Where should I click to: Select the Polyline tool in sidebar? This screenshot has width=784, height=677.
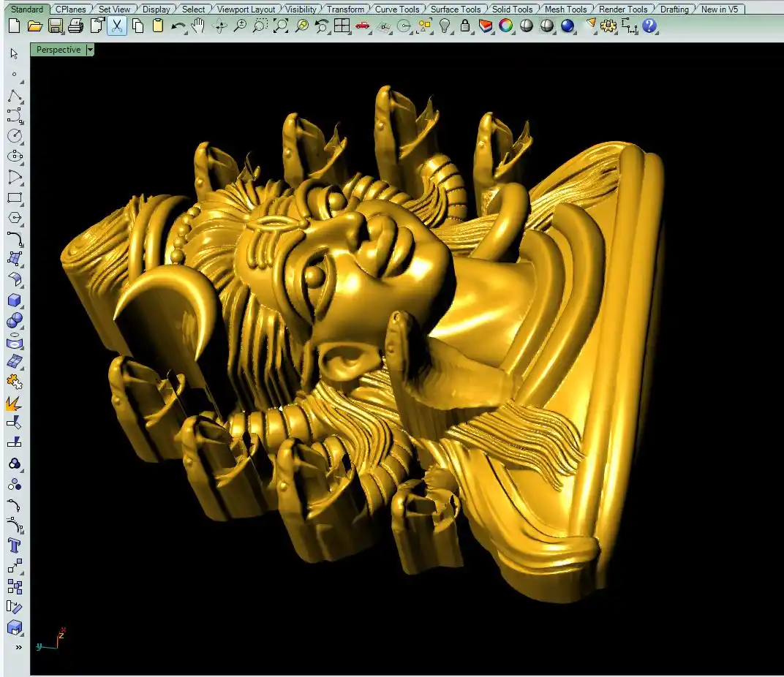(x=15, y=97)
